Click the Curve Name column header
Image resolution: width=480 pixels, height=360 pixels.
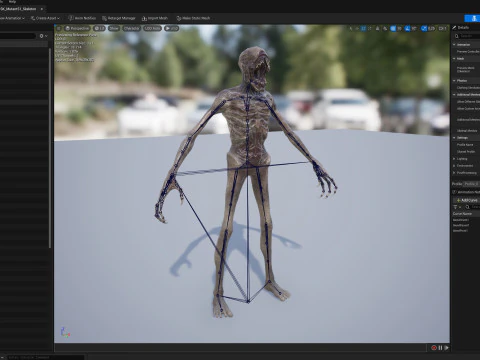point(462,214)
